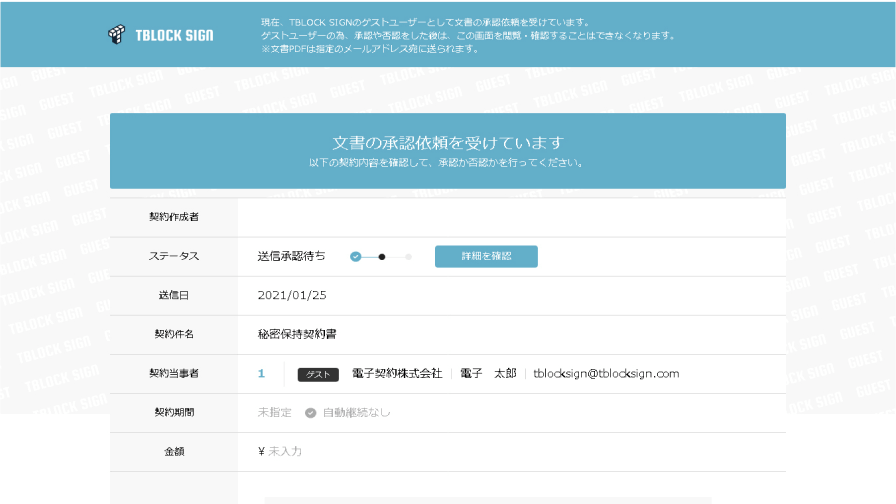The image size is (896, 504).
Task: Click the TBLOCK SIGN cube logo icon
Action: click(x=117, y=34)
